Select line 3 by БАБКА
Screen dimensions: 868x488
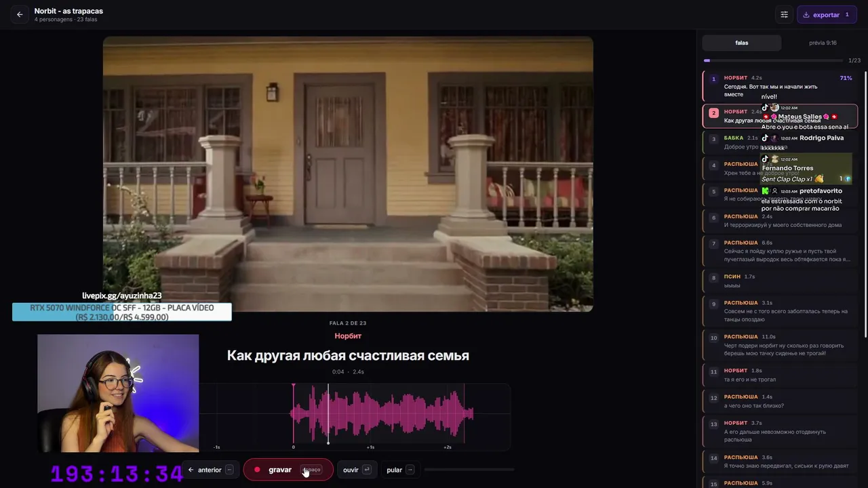coord(780,142)
